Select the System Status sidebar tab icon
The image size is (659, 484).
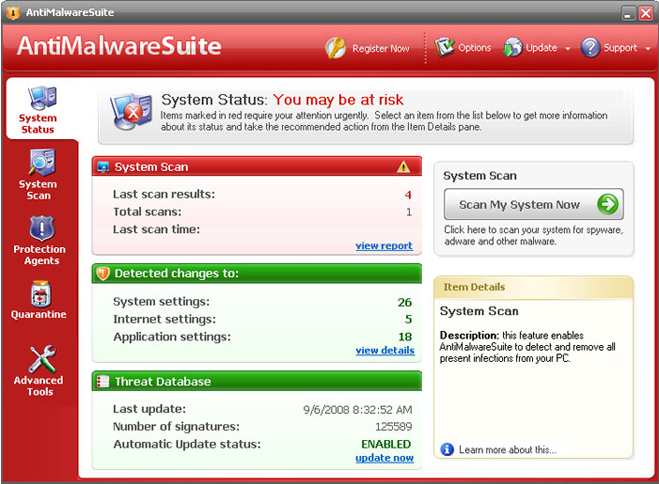tap(42, 98)
